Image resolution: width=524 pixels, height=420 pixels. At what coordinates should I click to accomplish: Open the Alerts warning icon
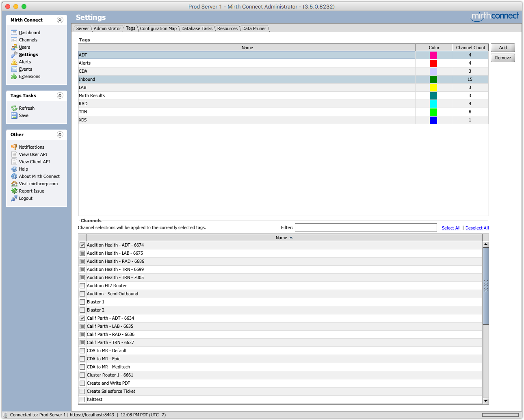click(x=14, y=62)
